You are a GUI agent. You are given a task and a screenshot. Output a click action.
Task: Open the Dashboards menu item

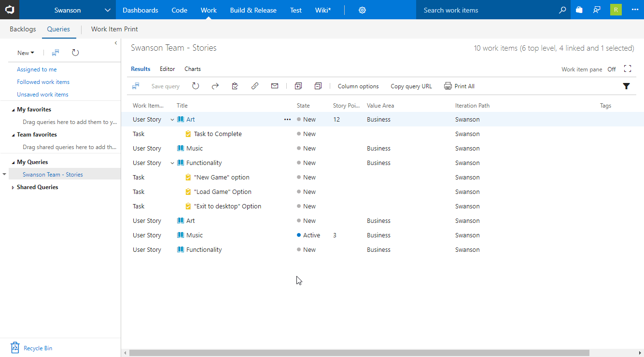140,10
